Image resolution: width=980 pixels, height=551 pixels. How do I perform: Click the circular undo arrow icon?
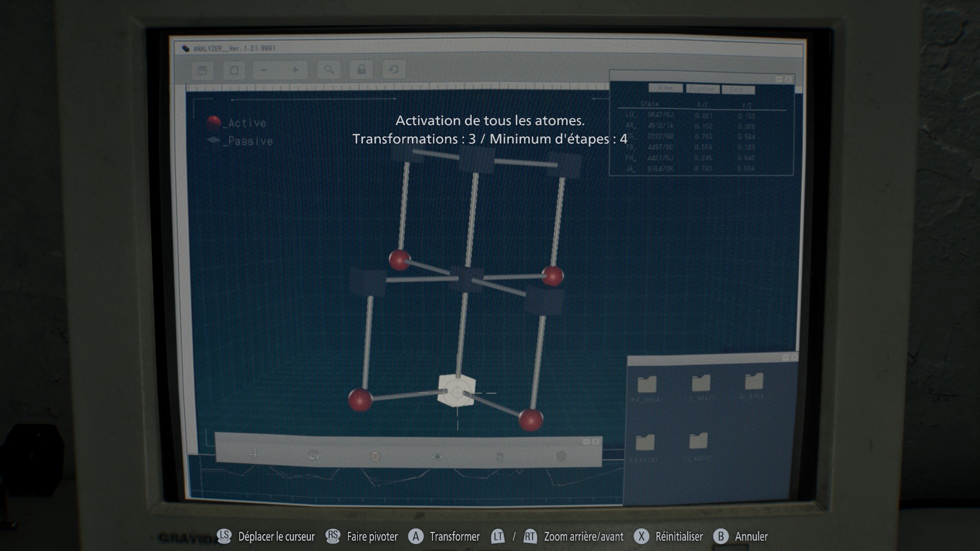[x=394, y=69]
